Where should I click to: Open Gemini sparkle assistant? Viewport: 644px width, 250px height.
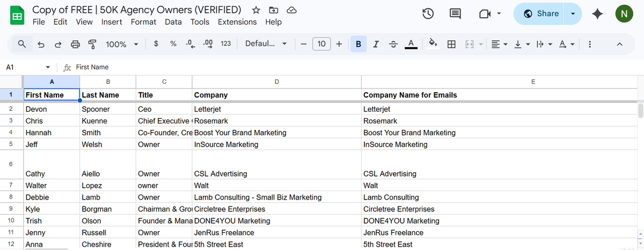click(597, 14)
